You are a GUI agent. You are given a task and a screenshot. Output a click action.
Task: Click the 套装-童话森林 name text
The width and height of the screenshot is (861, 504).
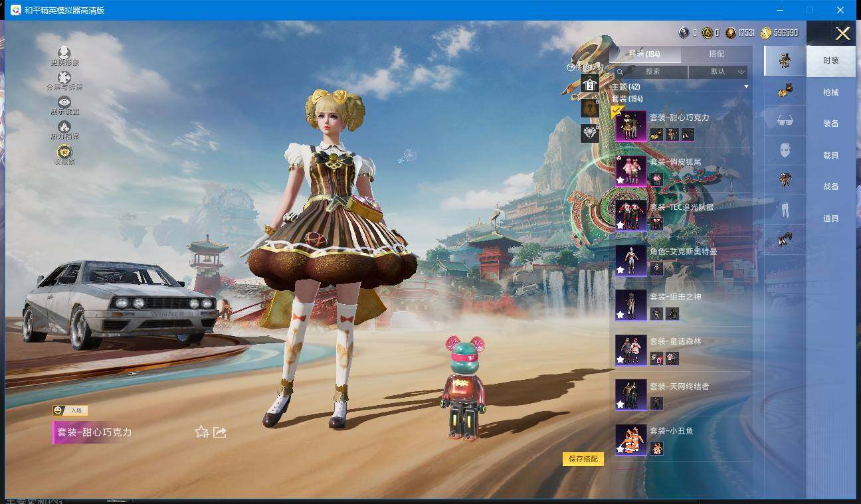(675, 341)
